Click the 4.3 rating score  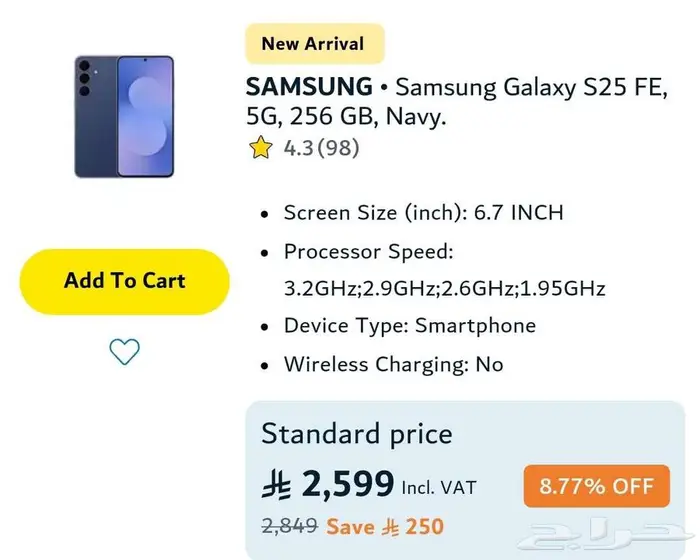pos(298,149)
